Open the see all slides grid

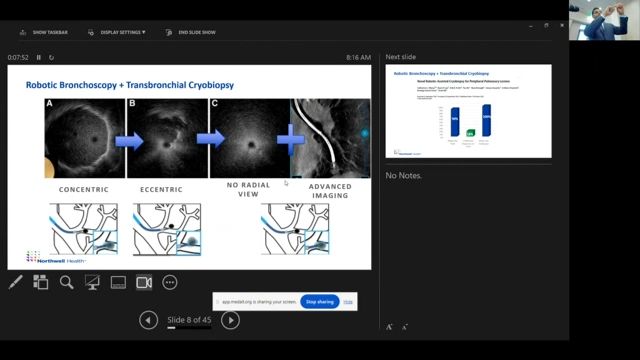point(41,282)
